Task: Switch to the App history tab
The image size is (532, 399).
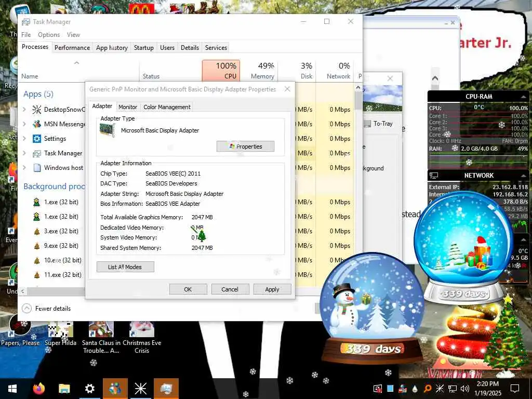Action: point(112,48)
